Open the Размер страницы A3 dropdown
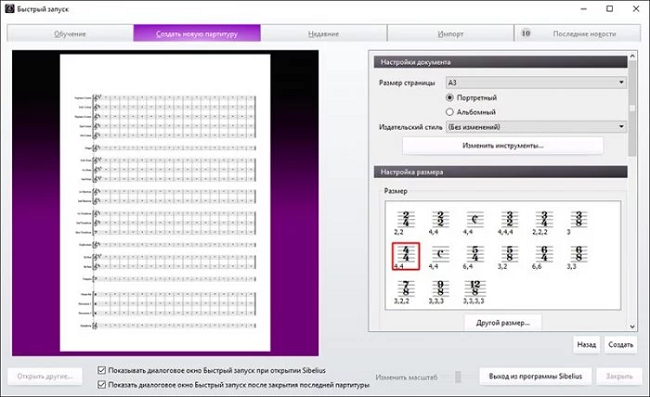 [536, 82]
